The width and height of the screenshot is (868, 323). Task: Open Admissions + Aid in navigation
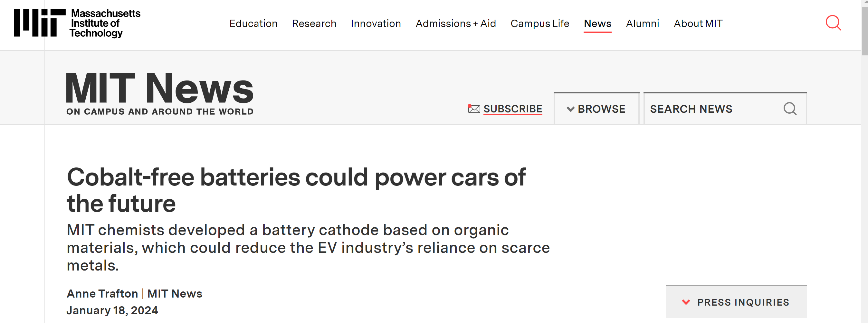[455, 24]
